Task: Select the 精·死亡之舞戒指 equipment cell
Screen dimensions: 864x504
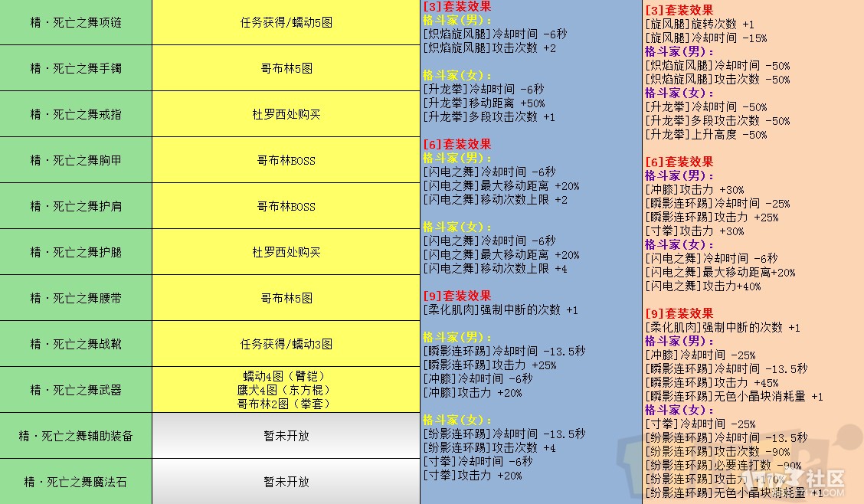Action: [x=76, y=114]
